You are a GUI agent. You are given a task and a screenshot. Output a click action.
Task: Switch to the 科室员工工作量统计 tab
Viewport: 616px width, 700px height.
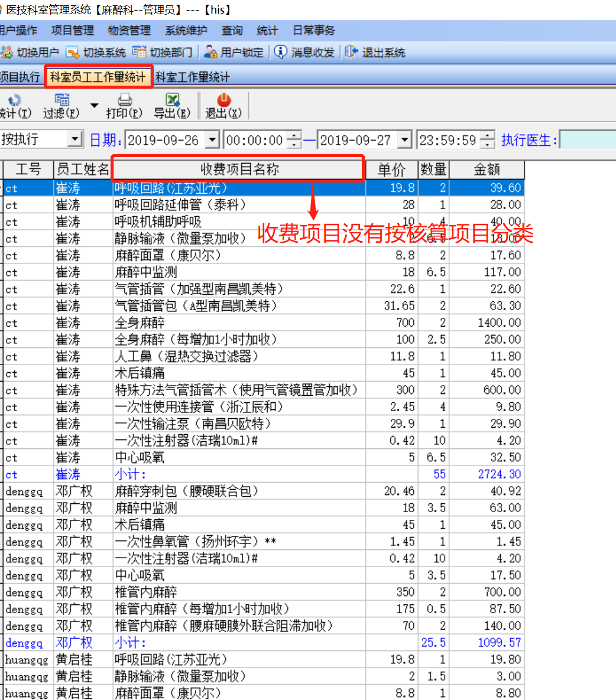(98, 77)
